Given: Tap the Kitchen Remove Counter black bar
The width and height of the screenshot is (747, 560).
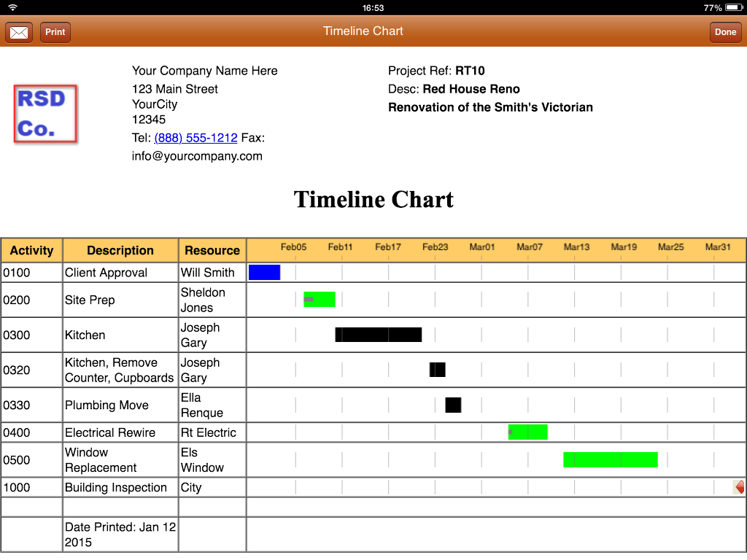Looking at the screenshot, I should pos(437,370).
